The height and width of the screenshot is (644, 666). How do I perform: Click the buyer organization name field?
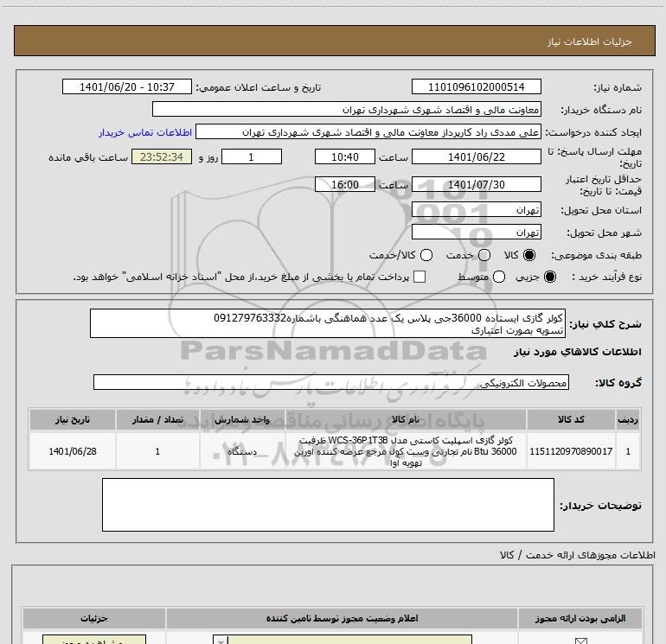tap(347, 109)
